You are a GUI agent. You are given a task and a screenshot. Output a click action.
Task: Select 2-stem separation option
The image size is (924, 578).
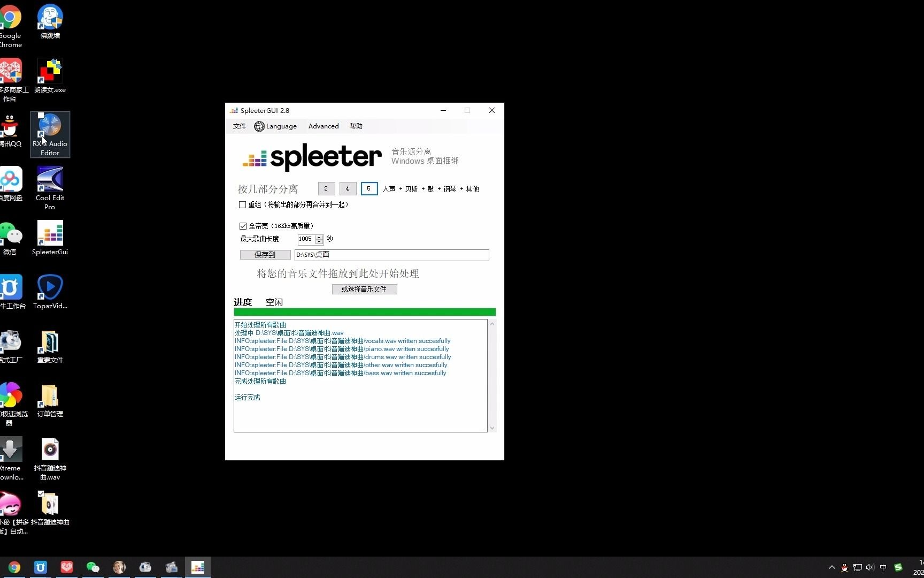(326, 188)
